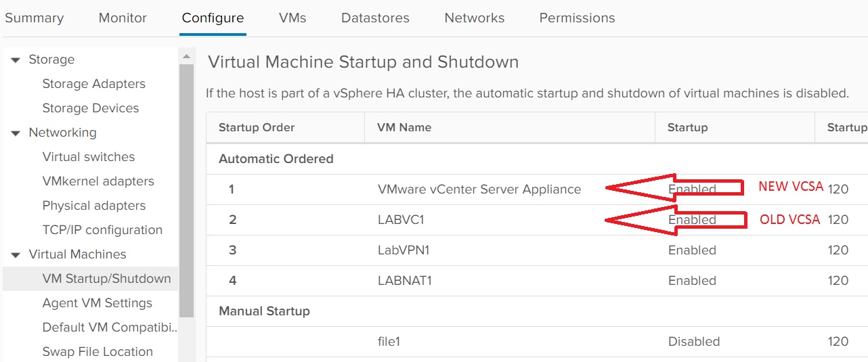Click the Manual Startup group heading
This screenshot has height=362, width=868.
pyautogui.click(x=264, y=311)
